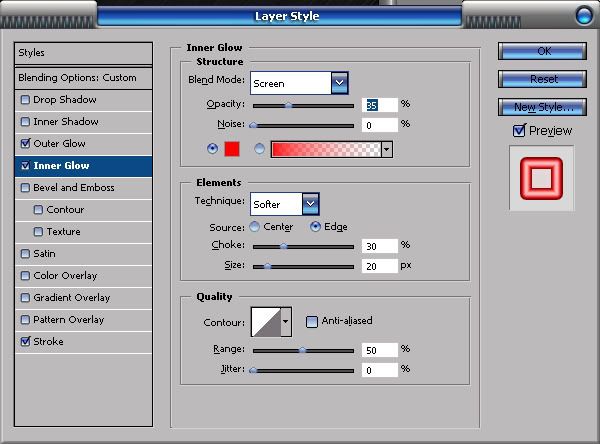The image size is (600, 444).
Task: Enable the Pattern Overlay checkbox
Action: (x=25, y=320)
